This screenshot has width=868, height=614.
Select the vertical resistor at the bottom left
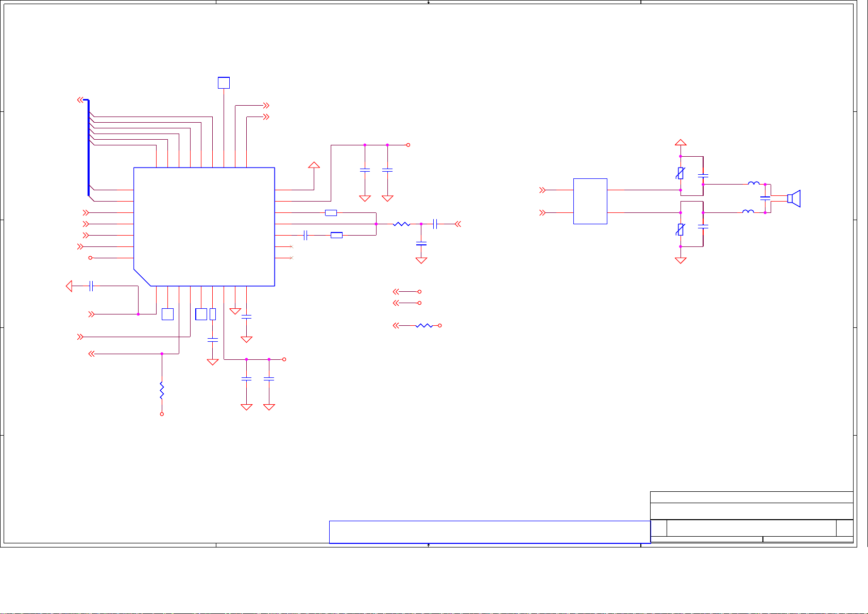point(162,390)
